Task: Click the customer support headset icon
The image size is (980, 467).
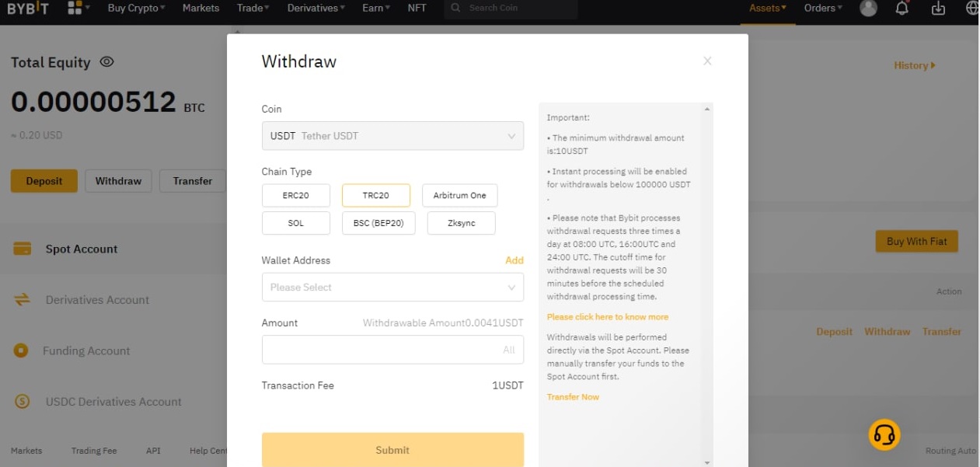Action: [x=884, y=435]
